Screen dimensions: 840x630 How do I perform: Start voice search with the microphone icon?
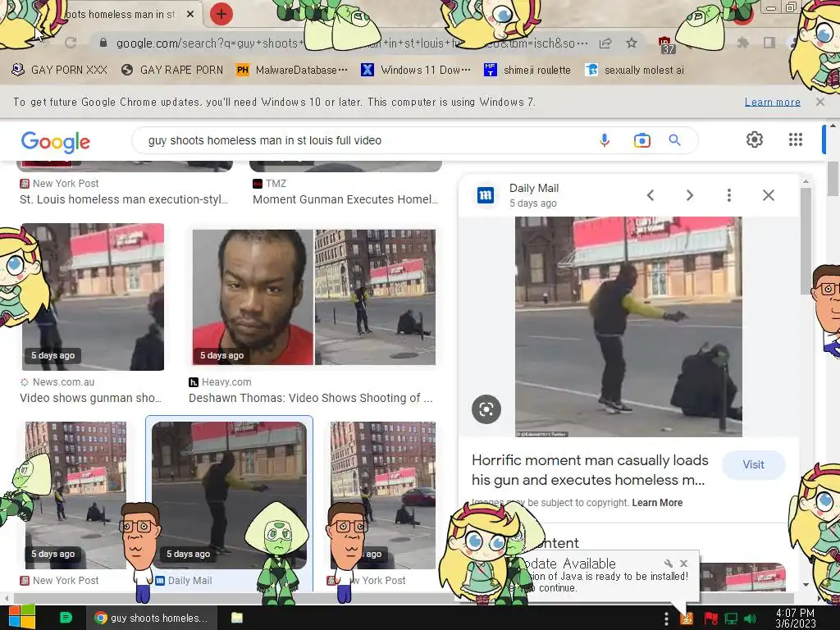605,140
